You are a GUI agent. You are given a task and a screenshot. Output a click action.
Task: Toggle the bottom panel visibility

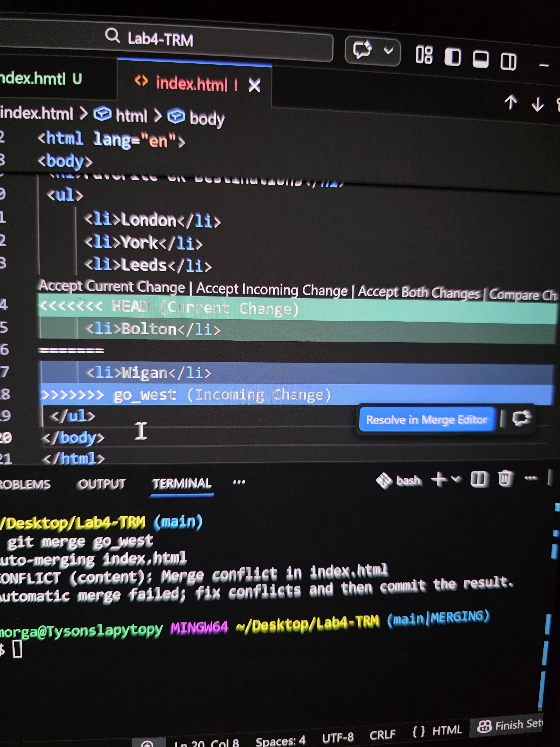(x=480, y=59)
